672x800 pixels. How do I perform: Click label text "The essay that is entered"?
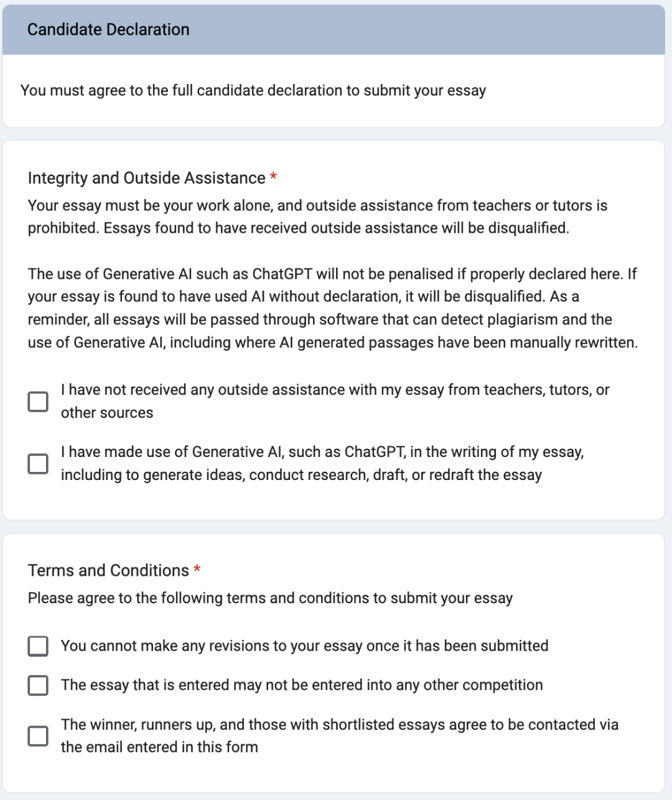point(302,685)
